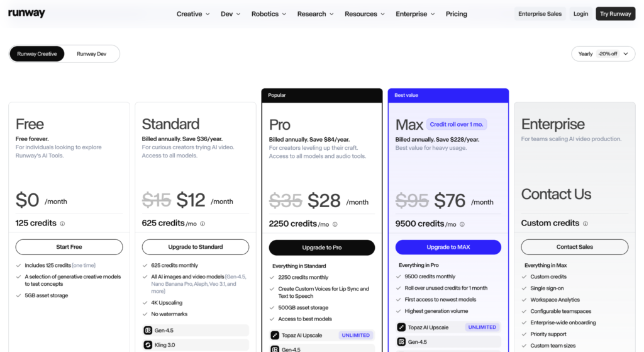
Task: Click Topaz AI Upscale icon in Pro plan
Action: [275, 335]
